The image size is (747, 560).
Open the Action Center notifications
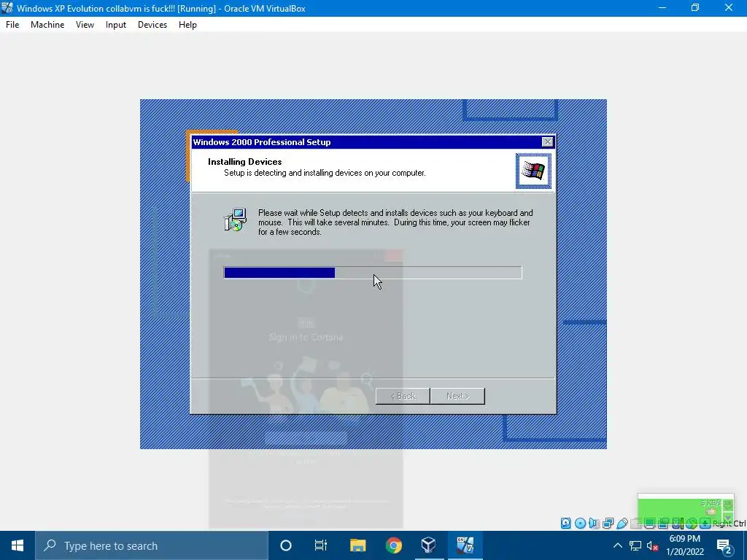point(724,545)
